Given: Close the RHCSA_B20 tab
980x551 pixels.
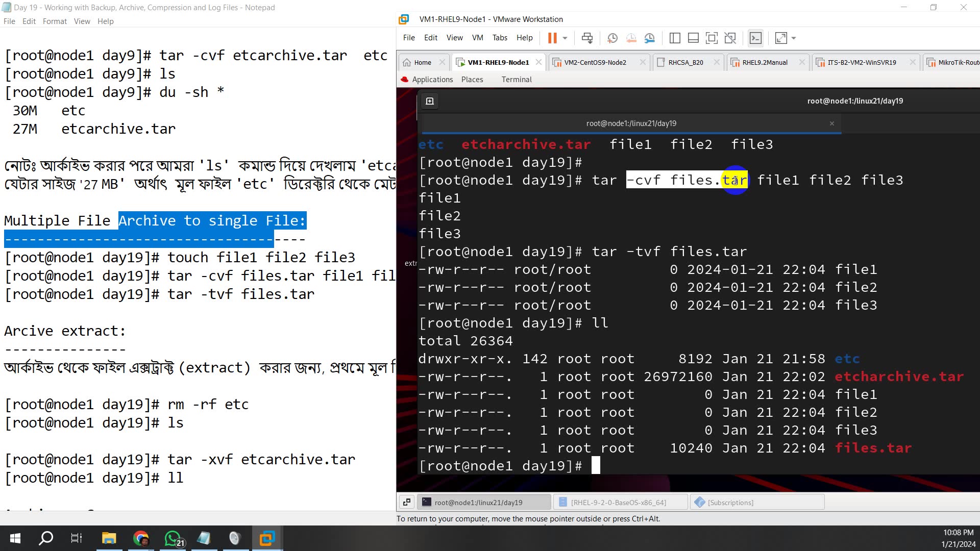Looking at the screenshot, I should coord(717,62).
